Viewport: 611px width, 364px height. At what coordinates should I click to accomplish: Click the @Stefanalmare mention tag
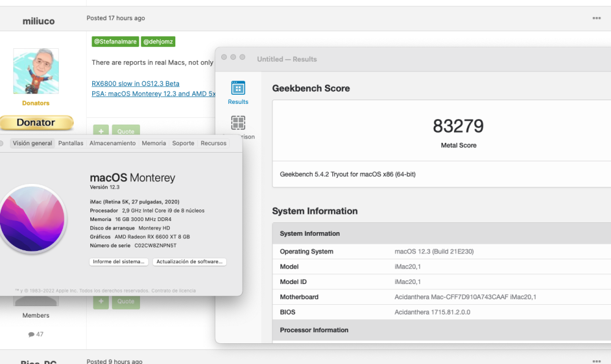click(115, 42)
